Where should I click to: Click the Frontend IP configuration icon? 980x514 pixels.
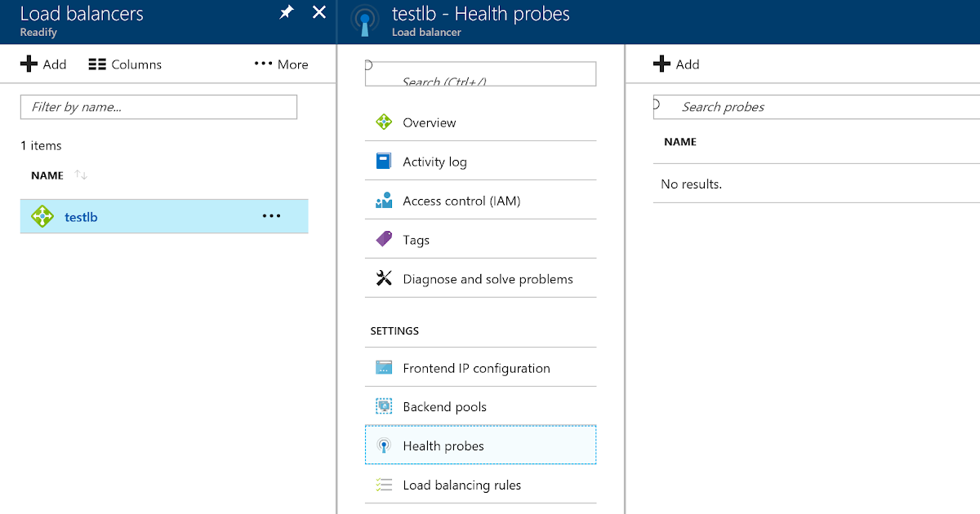[x=384, y=367]
